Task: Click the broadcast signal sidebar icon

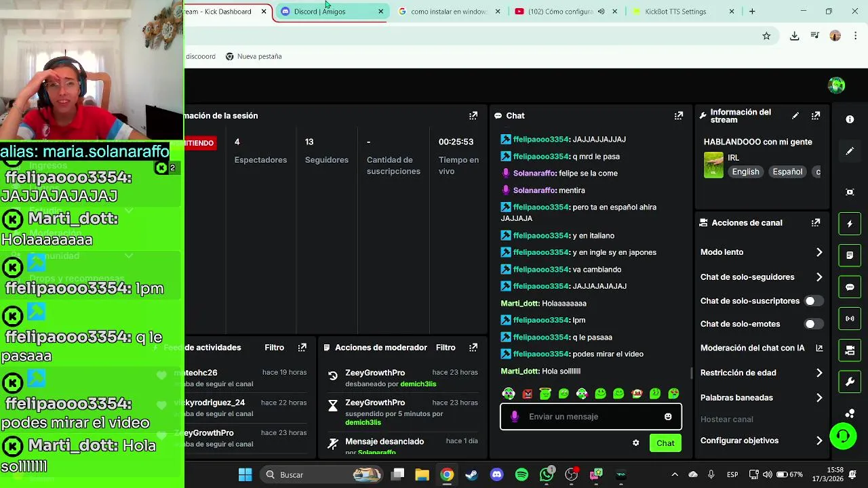Action: coord(850,319)
